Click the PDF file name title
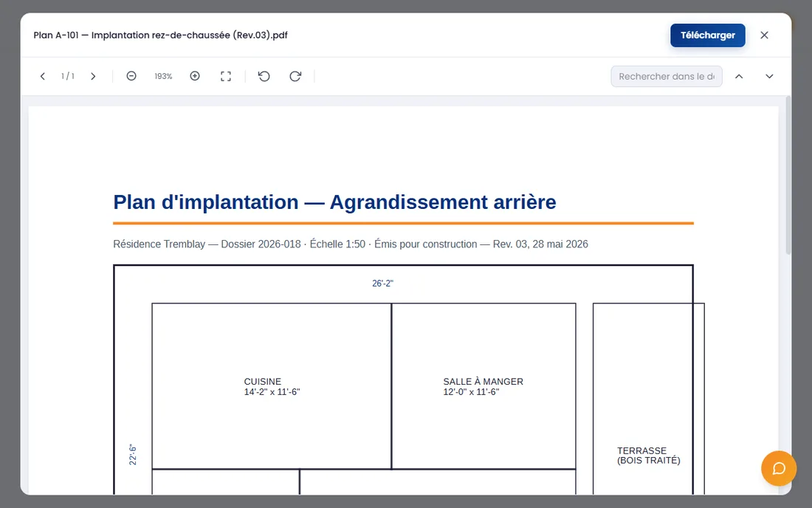812x508 pixels. pyautogui.click(x=160, y=35)
